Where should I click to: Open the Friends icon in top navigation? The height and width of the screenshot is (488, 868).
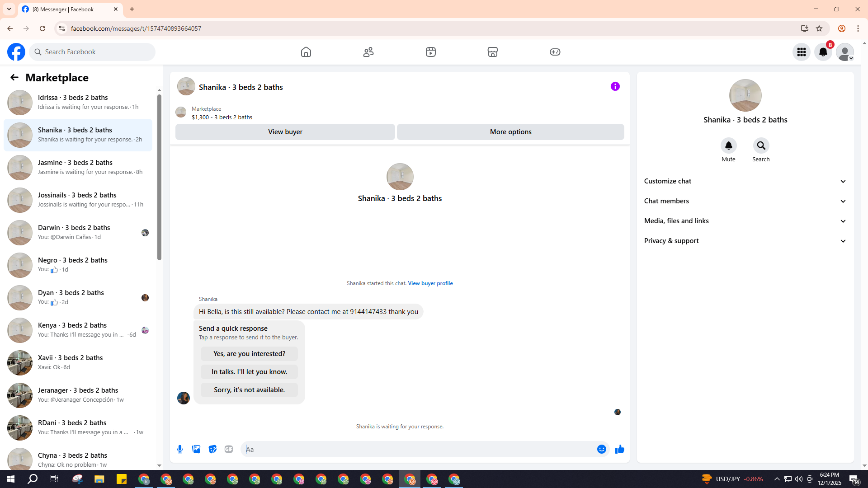coord(368,52)
